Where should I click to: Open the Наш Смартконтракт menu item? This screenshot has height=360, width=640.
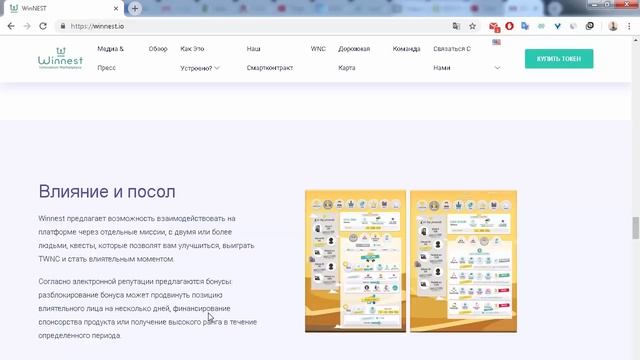coord(269,58)
